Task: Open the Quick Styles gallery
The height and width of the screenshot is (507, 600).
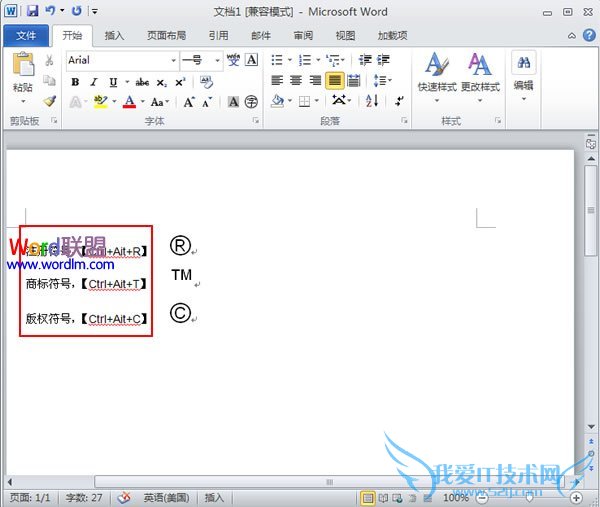Action: click(437, 78)
